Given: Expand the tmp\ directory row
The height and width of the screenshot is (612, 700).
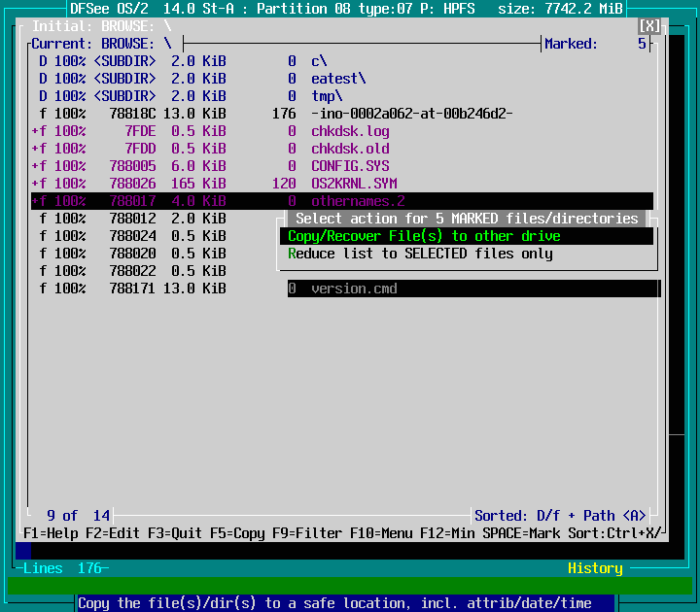Looking at the screenshot, I should (327, 96).
